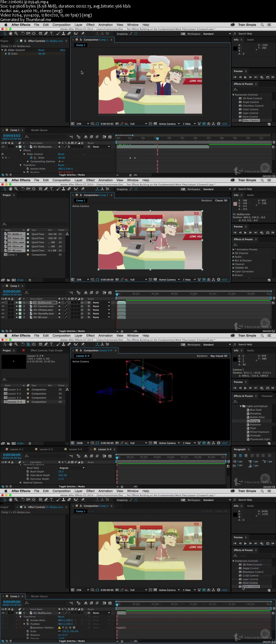Image resolution: width=276 pixels, height=644 pixels.
Task: Open Parent dropdown for 03-Clinton.mov
Action: tap(101, 310)
